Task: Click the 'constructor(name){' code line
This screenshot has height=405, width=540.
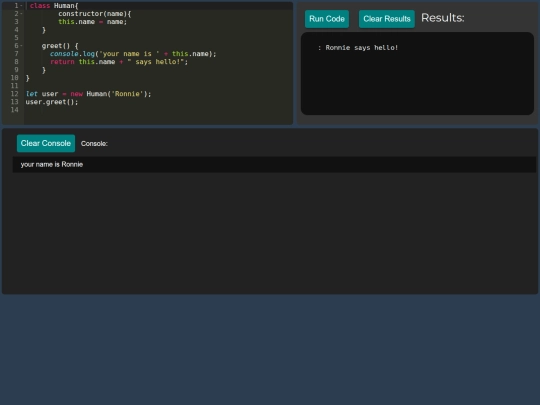Action: [95, 14]
